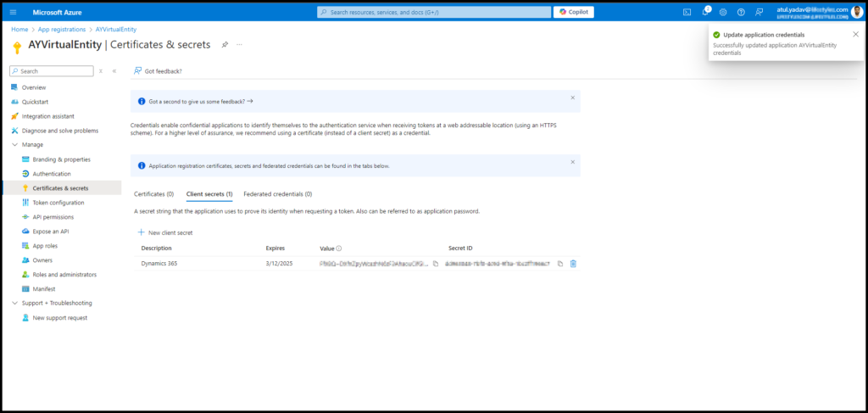This screenshot has height=413, width=868.
Task: Copy the client secret Value
Action: point(436,264)
